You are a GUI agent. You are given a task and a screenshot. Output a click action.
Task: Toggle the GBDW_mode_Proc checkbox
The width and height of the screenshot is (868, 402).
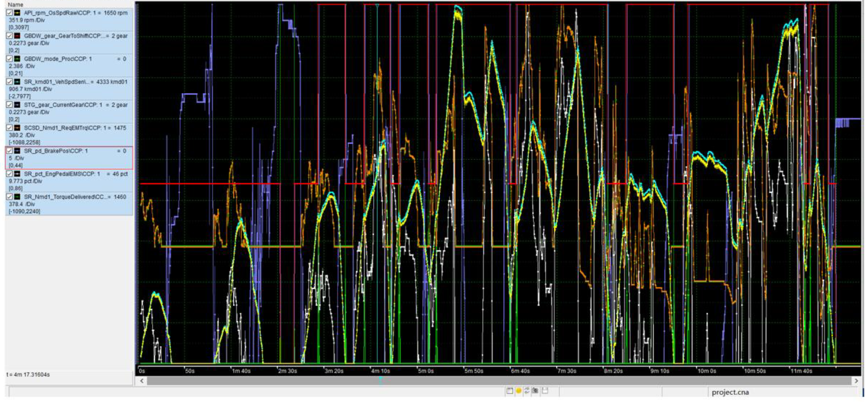click(10, 59)
